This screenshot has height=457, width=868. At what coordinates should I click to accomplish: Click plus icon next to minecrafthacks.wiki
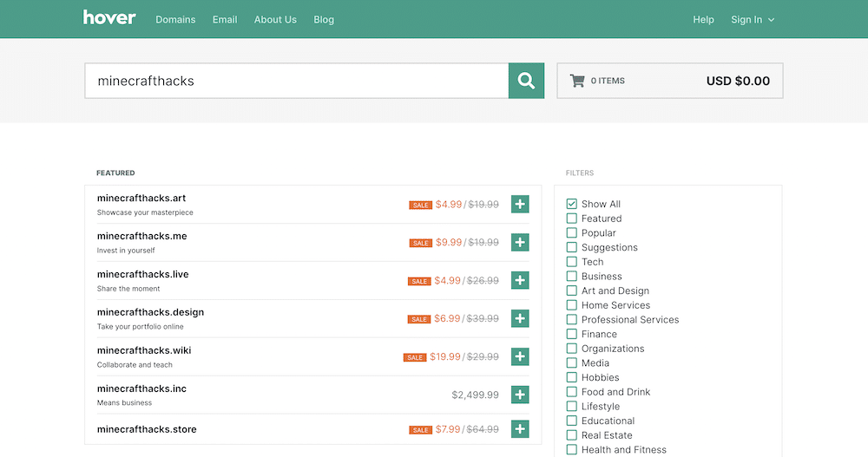(520, 356)
